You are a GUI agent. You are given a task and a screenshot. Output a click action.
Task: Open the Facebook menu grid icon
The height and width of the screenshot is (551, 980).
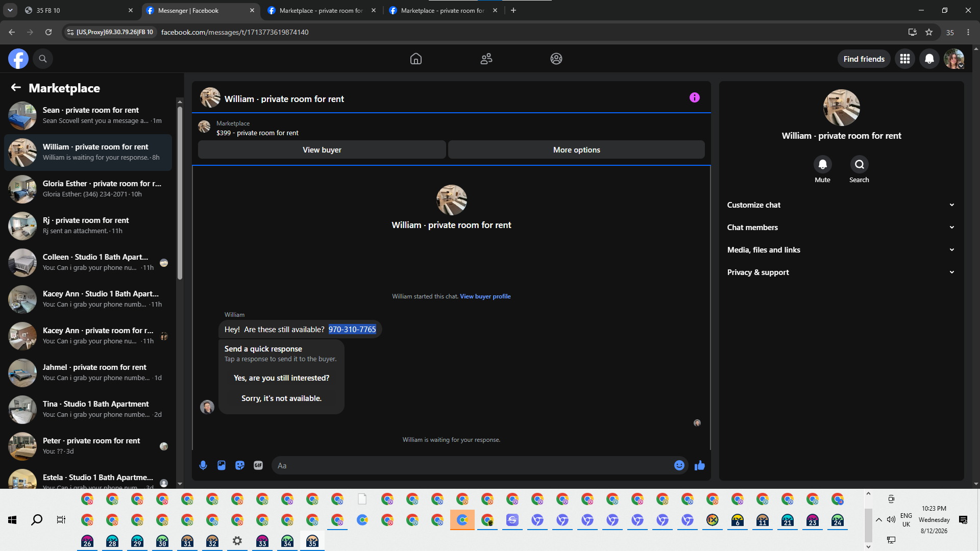pyautogui.click(x=905, y=59)
